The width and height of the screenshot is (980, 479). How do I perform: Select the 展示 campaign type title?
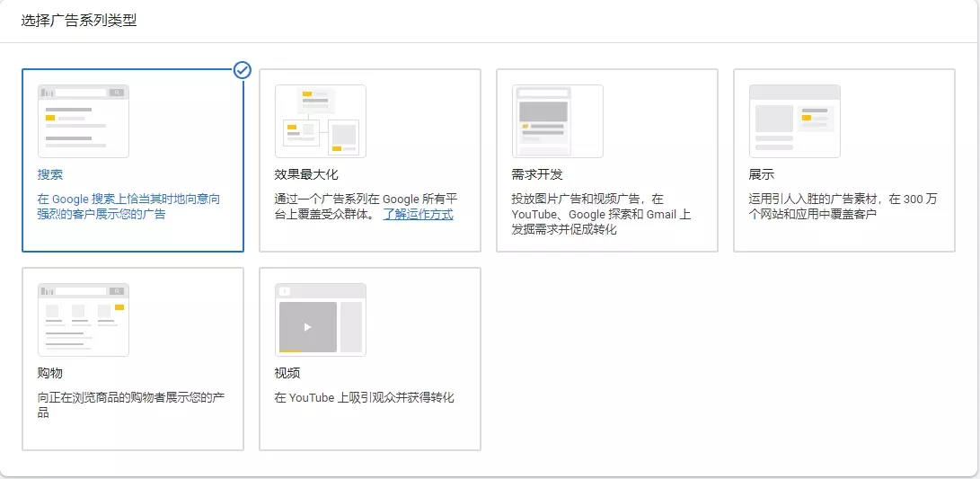(x=761, y=174)
